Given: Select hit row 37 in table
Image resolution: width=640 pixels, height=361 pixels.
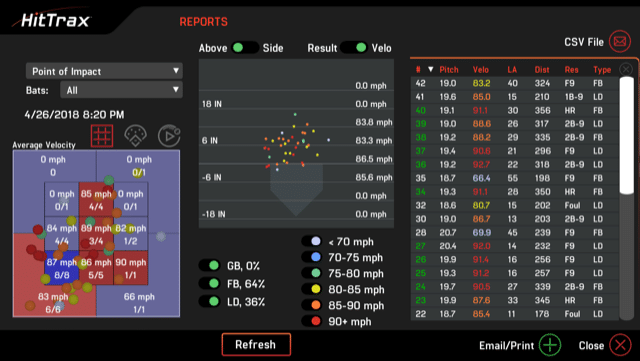Looking at the screenshot, I should coord(514,151).
